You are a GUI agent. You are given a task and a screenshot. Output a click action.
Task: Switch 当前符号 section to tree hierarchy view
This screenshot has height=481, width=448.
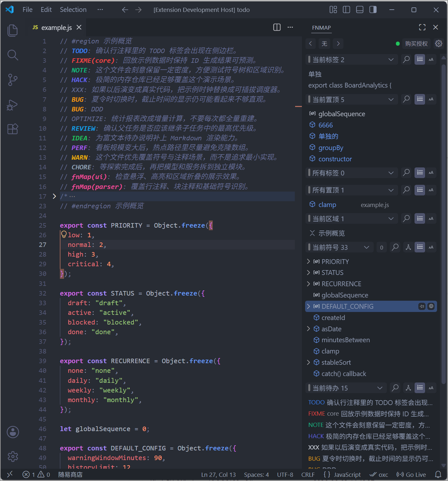pos(408,247)
